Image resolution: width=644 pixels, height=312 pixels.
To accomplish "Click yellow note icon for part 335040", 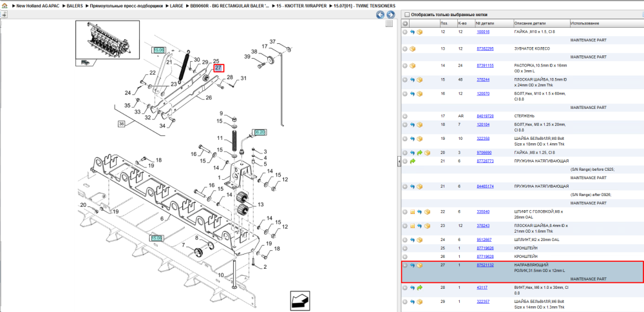I will (x=412, y=211).
